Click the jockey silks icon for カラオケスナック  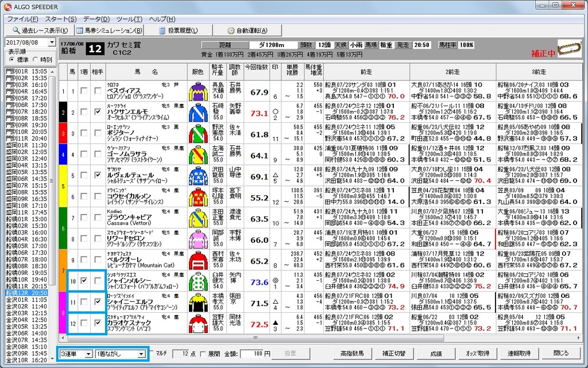coord(198,323)
